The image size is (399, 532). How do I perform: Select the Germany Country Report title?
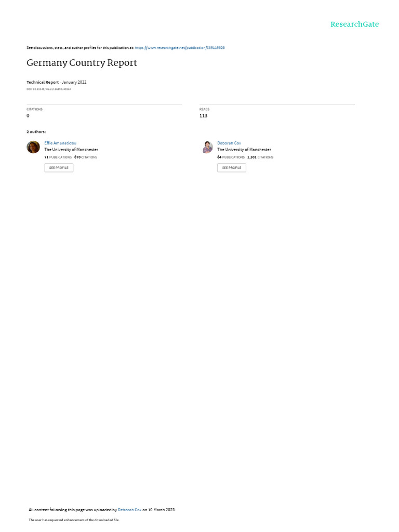82,63
